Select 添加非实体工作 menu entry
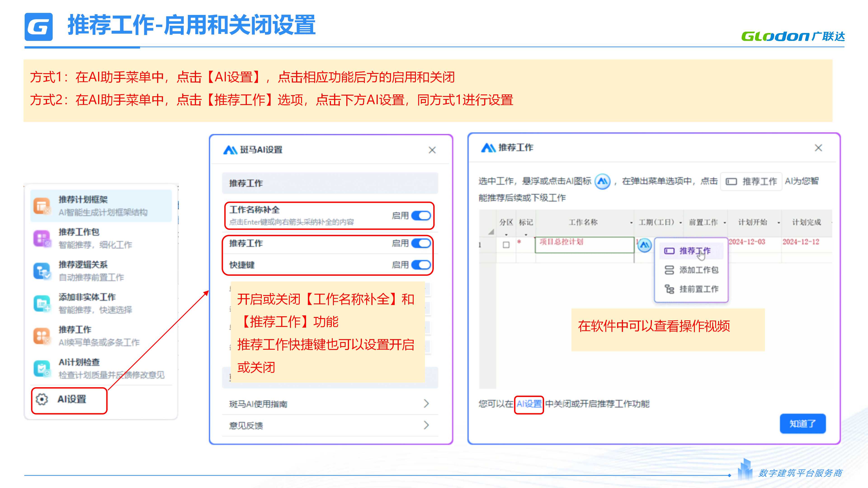868x488 pixels. tap(101, 303)
